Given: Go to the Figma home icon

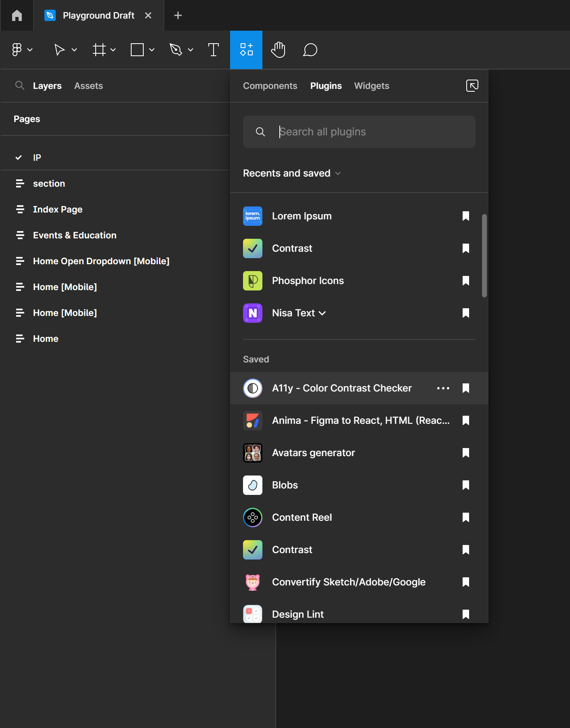Looking at the screenshot, I should tap(17, 15).
